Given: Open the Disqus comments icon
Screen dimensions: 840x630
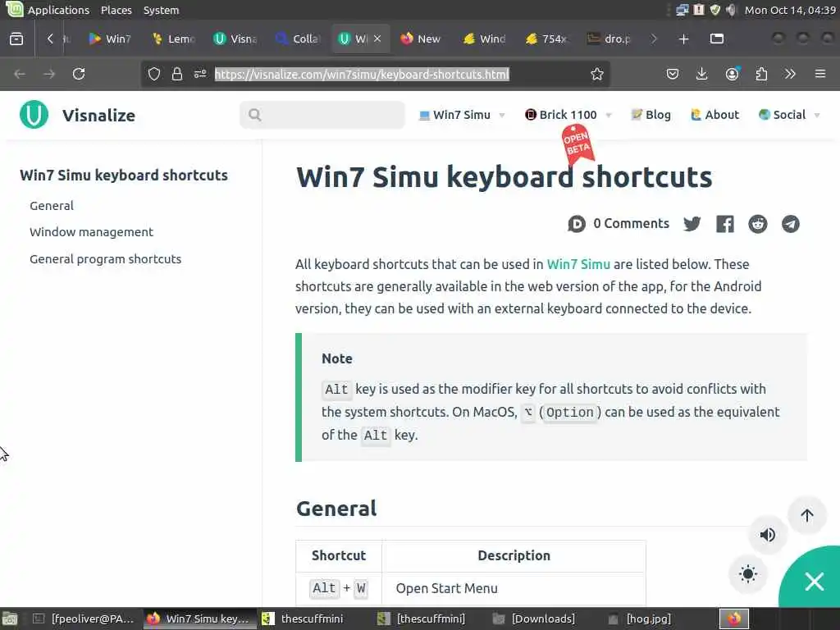Looking at the screenshot, I should (x=577, y=223).
